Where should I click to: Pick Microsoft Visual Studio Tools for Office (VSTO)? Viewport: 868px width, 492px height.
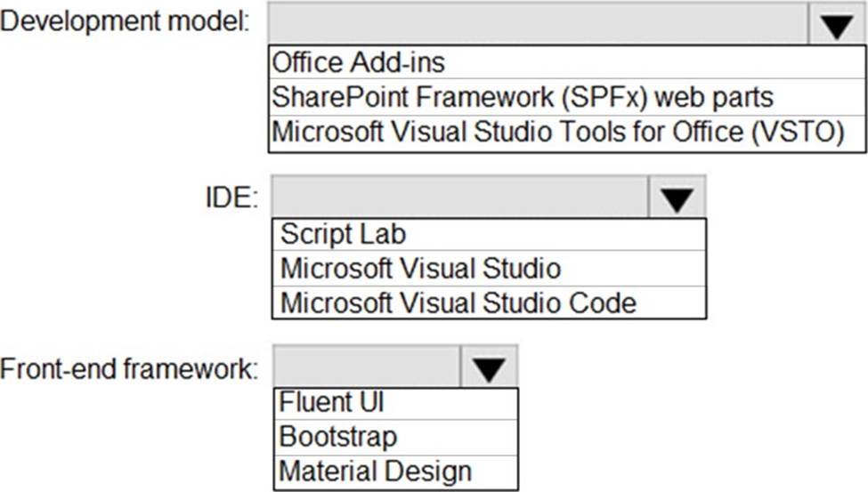[x=556, y=132]
